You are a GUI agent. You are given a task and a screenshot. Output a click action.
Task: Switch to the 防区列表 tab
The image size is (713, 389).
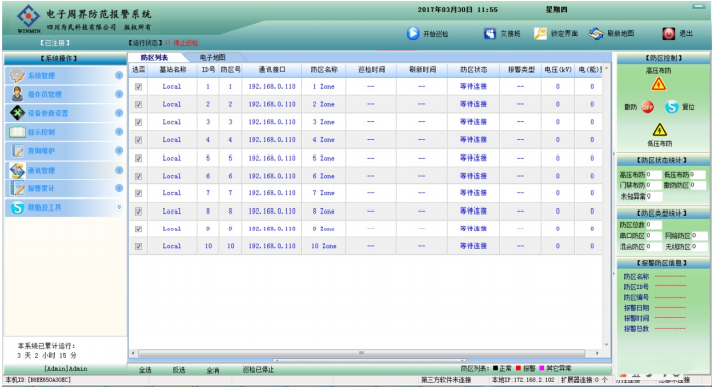click(155, 57)
